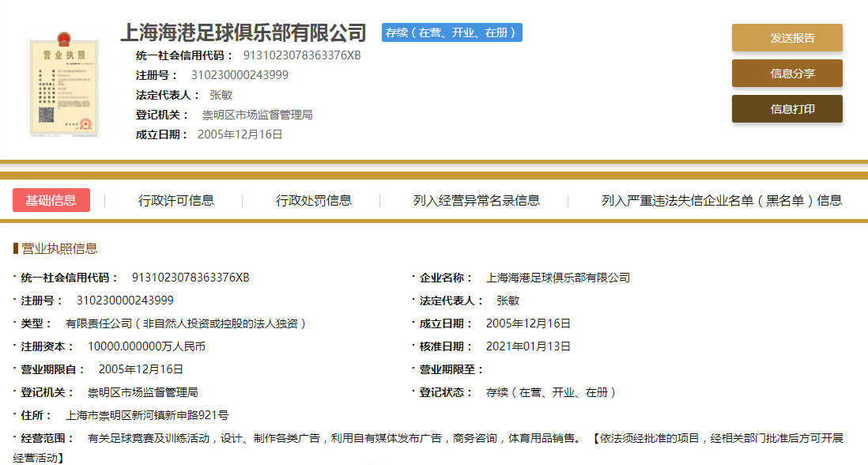This screenshot has height=465, width=868.
Task: Click the blue 存续 status badge
Action: coord(451,32)
